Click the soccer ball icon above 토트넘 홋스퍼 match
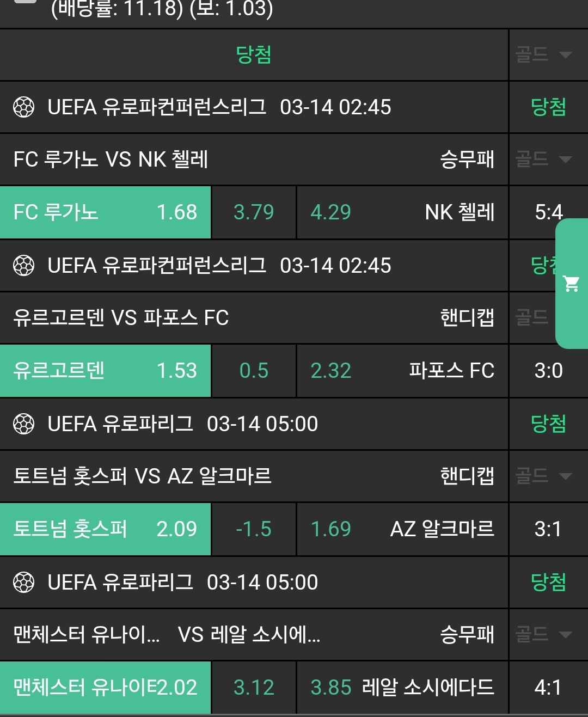The image size is (588, 717). click(x=23, y=424)
